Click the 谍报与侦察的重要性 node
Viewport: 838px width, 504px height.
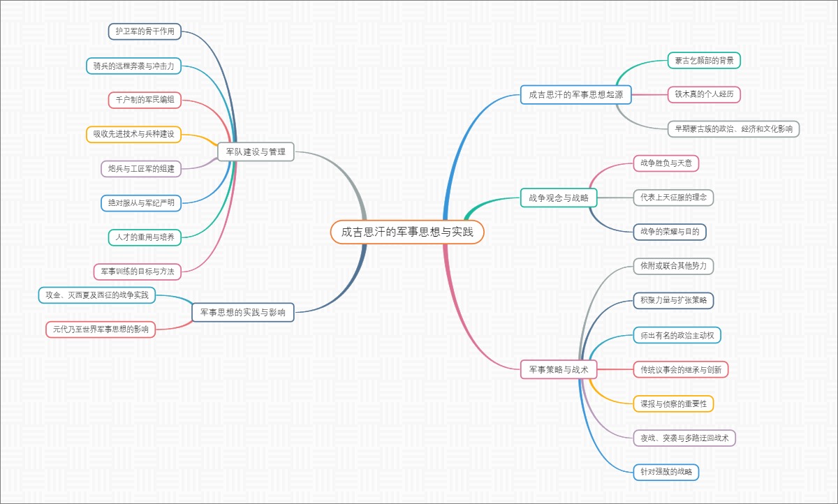673,403
